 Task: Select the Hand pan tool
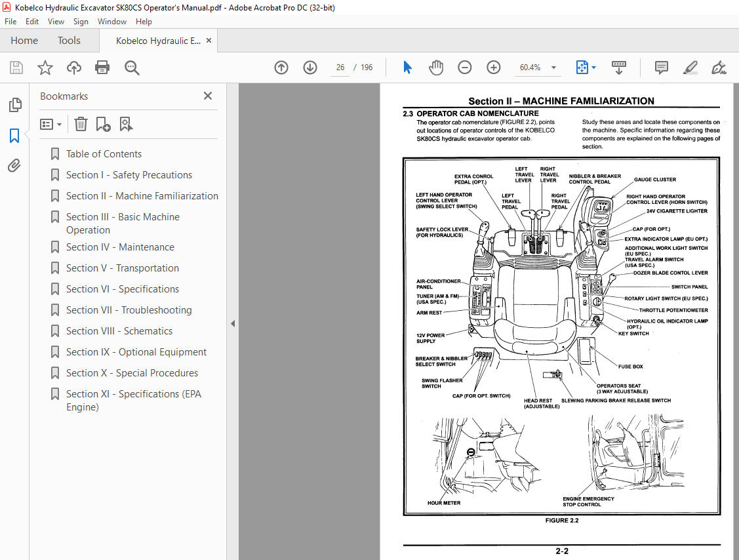[436, 68]
